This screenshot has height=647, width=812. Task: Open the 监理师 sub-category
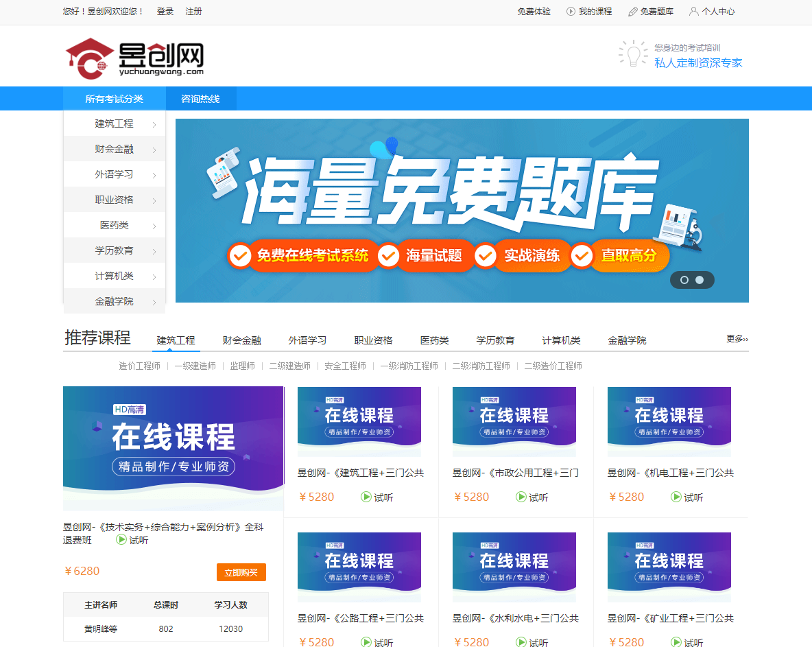click(x=242, y=366)
